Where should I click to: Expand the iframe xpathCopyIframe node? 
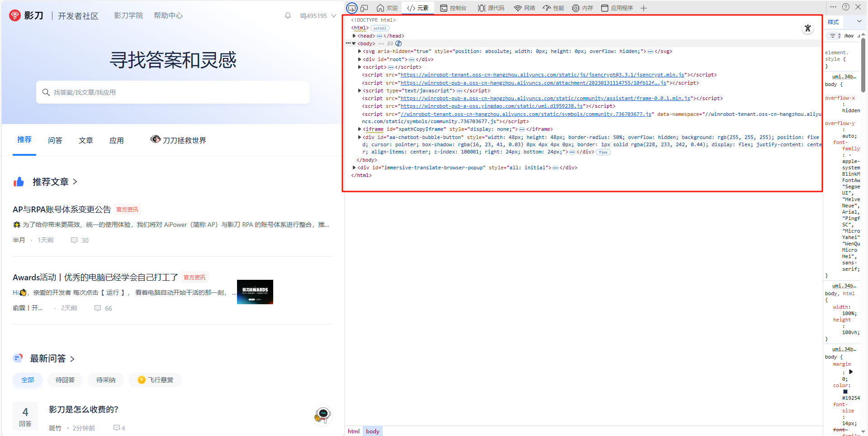pos(360,129)
